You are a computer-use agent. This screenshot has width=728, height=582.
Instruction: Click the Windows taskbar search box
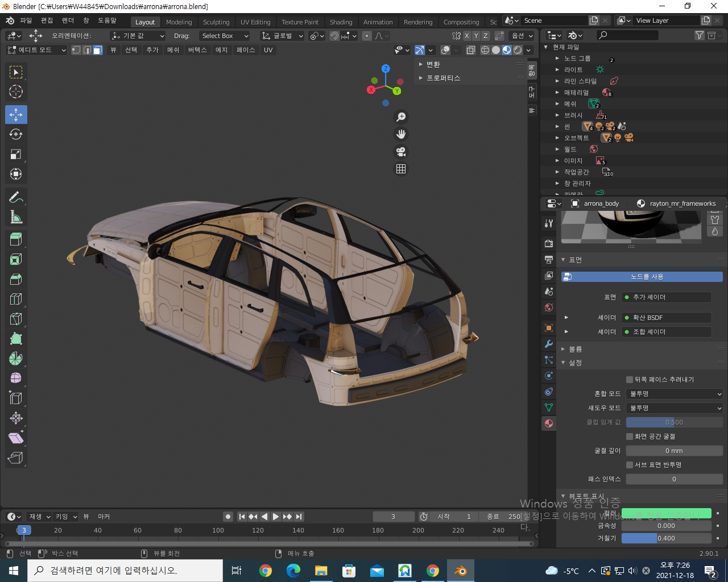(x=125, y=571)
